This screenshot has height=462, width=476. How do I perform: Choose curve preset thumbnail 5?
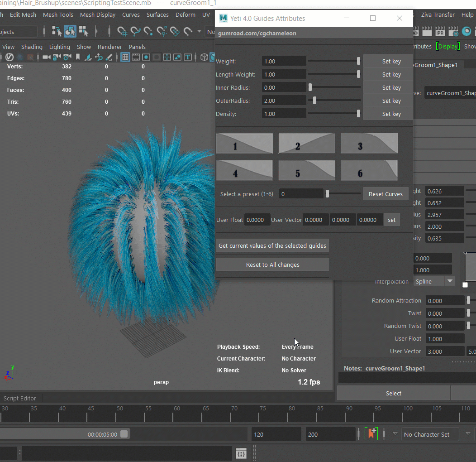point(307,170)
